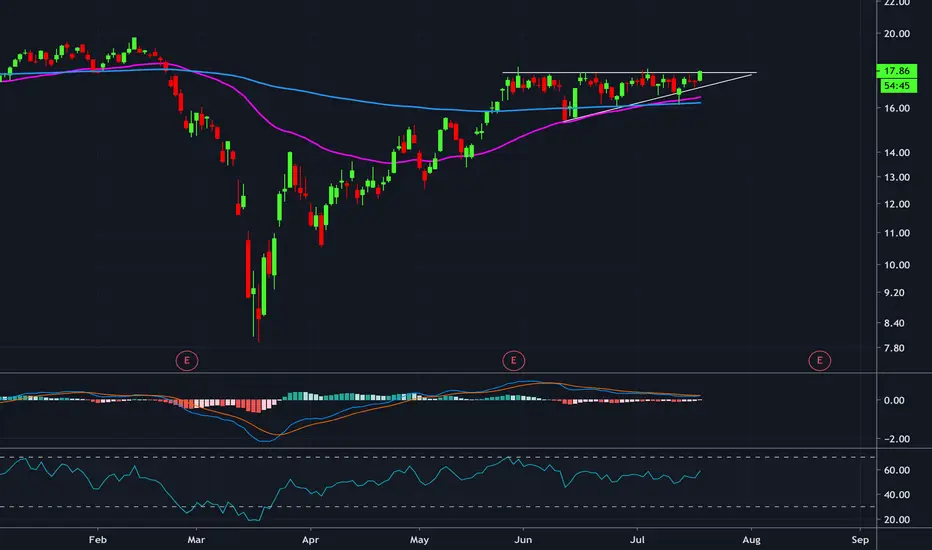Viewport: 932px width, 550px height.
Task: Click the Sep label on time axis
Action: click(860, 540)
